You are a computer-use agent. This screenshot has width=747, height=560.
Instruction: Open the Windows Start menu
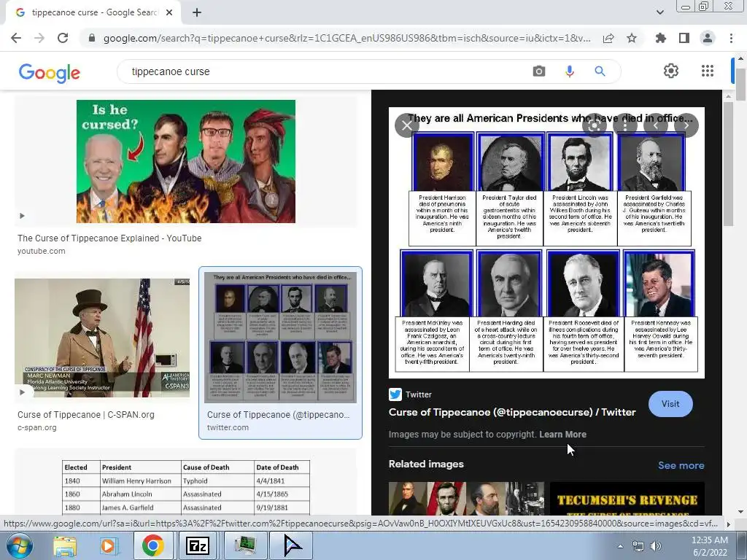click(18, 545)
